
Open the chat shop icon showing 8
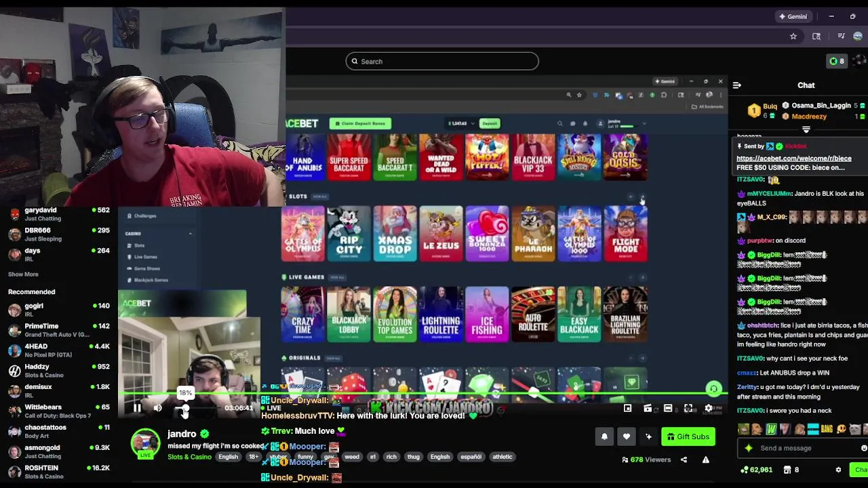[x=791, y=470]
